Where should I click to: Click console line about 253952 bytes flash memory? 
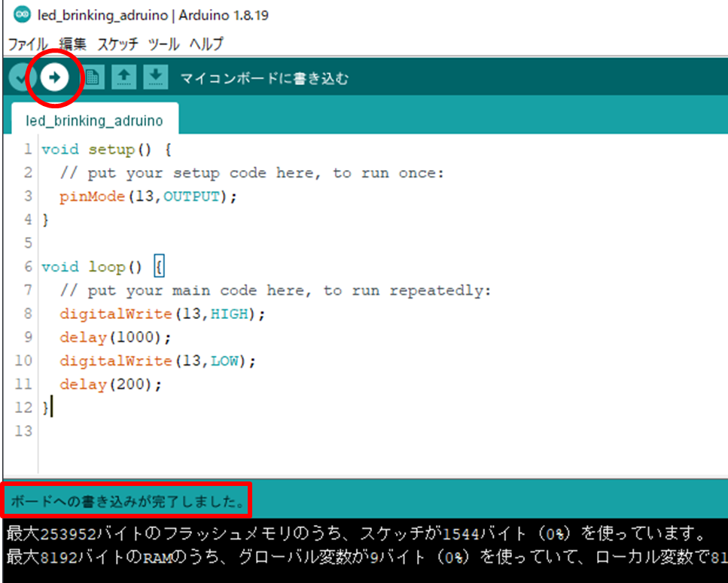tap(356, 534)
